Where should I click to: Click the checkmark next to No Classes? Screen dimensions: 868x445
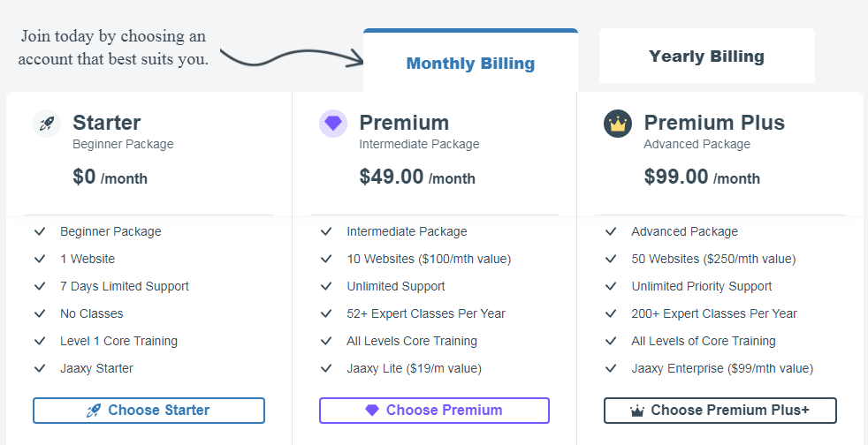point(40,313)
